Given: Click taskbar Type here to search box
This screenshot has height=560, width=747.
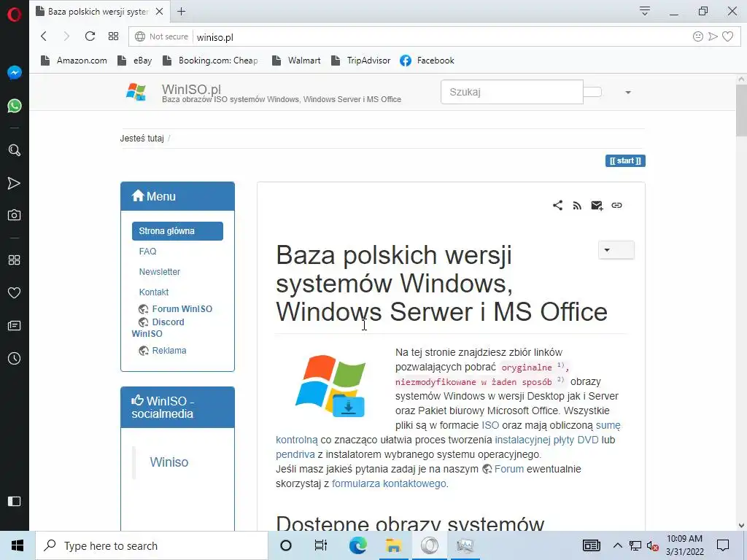Looking at the screenshot, I should tap(152, 545).
